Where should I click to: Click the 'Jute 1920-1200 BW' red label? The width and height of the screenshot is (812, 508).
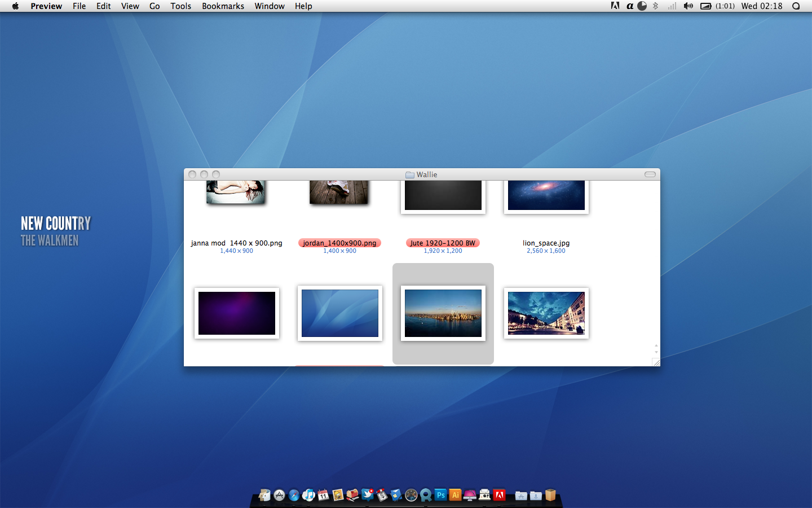point(443,243)
